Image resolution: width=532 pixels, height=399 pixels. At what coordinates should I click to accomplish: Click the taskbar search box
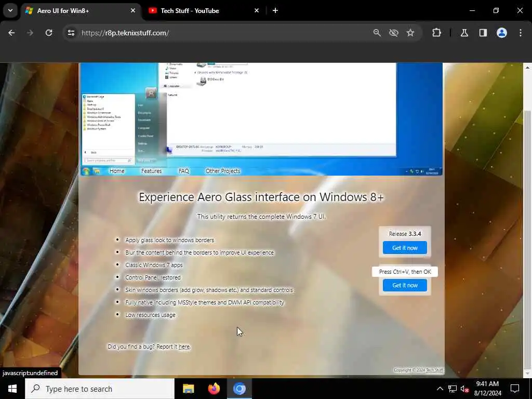coord(99,389)
